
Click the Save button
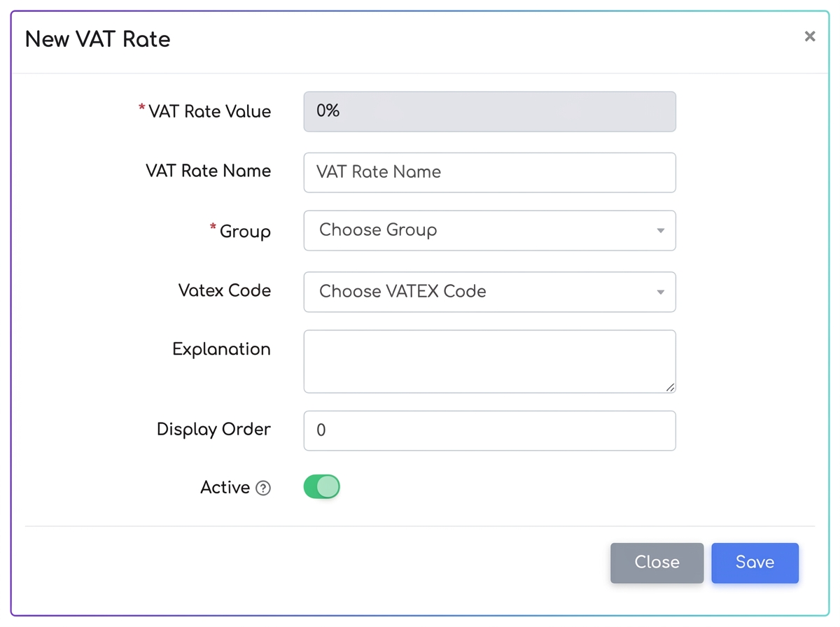click(x=755, y=563)
